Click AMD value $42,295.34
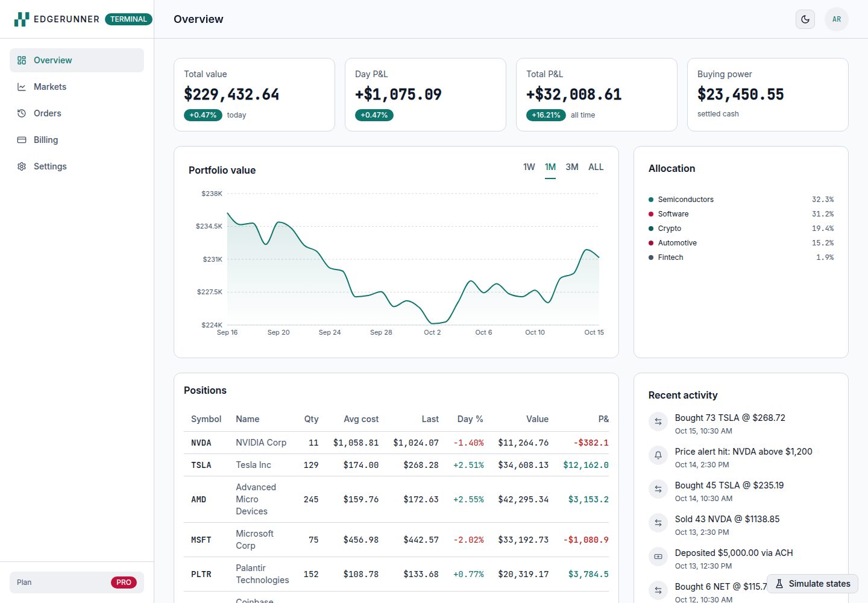Image resolution: width=868 pixels, height=603 pixels. (523, 499)
